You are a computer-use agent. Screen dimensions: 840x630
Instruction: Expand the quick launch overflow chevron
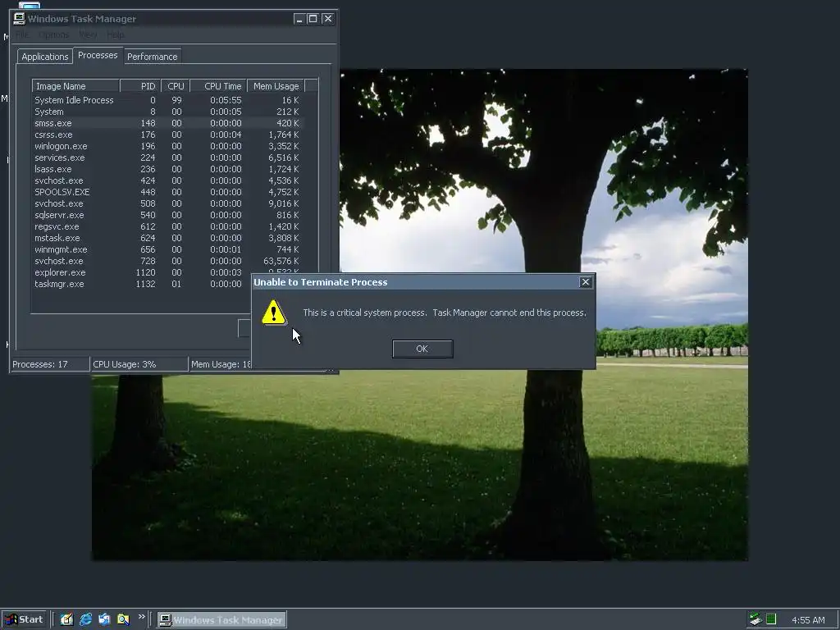coord(141,617)
